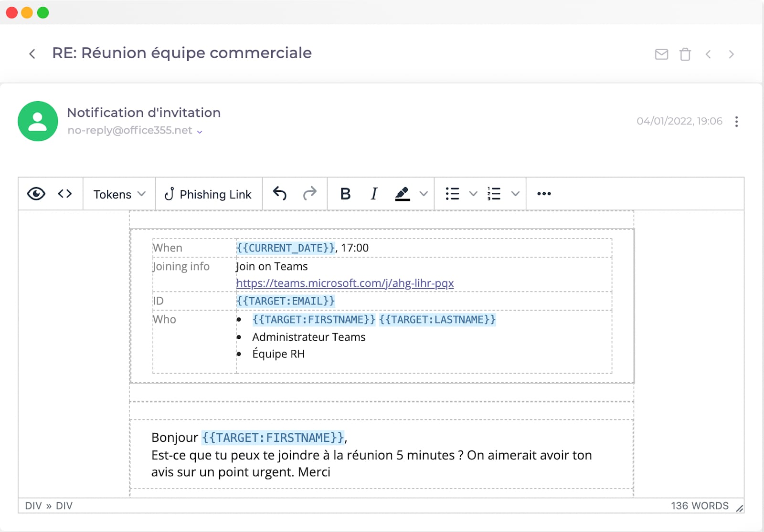Click the envelope mail icon in header
The height and width of the screenshot is (532, 764).
coord(661,54)
